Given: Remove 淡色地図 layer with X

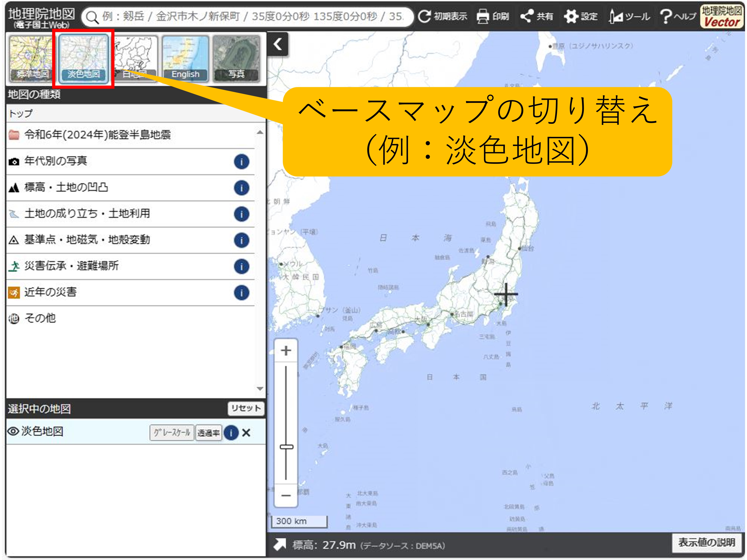Looking at the screenshot, I should (246, 433).
